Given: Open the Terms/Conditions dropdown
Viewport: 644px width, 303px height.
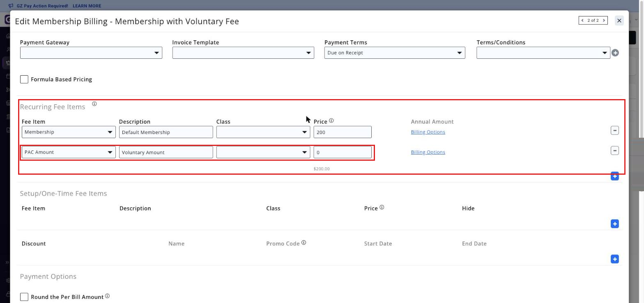Looking at the screenshot, I should (x=543, y=53).
